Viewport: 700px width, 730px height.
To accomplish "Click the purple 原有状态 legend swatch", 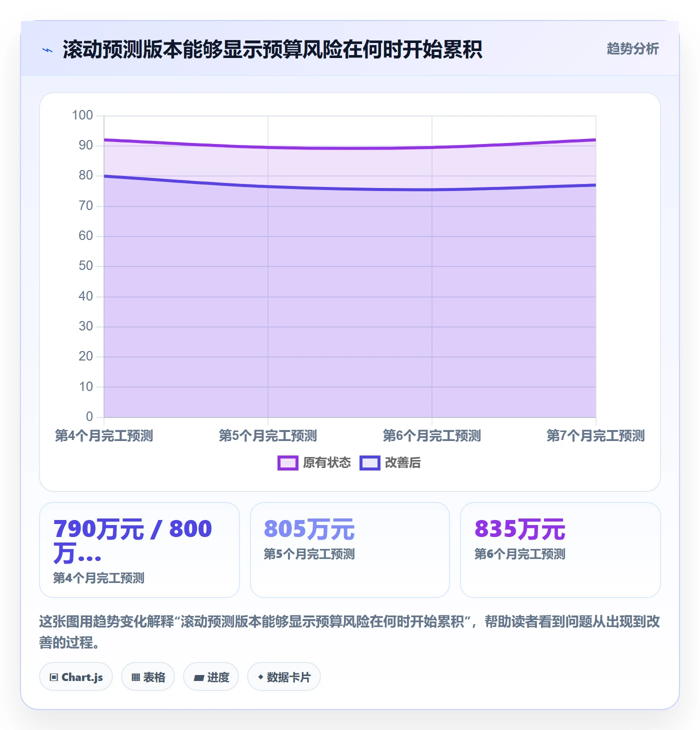I will [x=288, y=463].
